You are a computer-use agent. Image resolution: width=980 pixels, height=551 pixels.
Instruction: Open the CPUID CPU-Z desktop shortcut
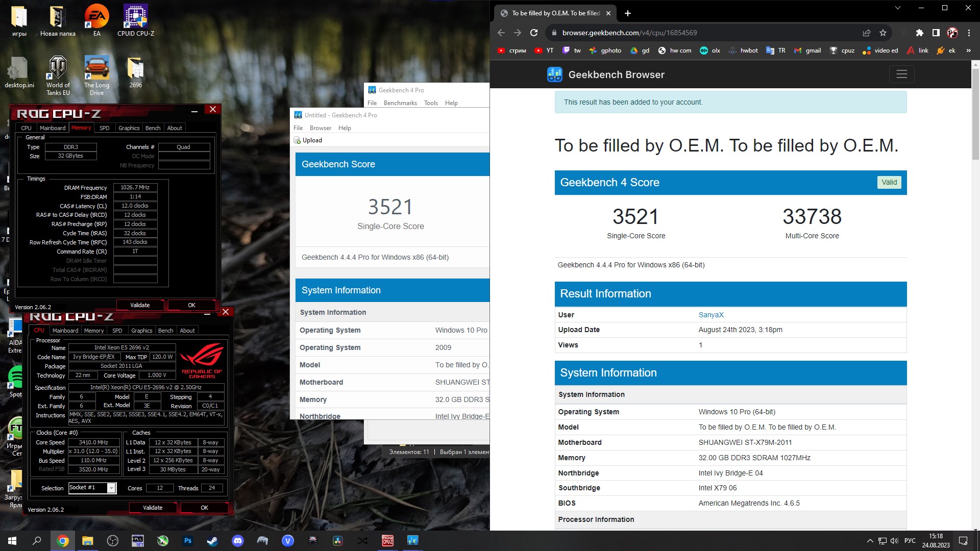[135, 20]
